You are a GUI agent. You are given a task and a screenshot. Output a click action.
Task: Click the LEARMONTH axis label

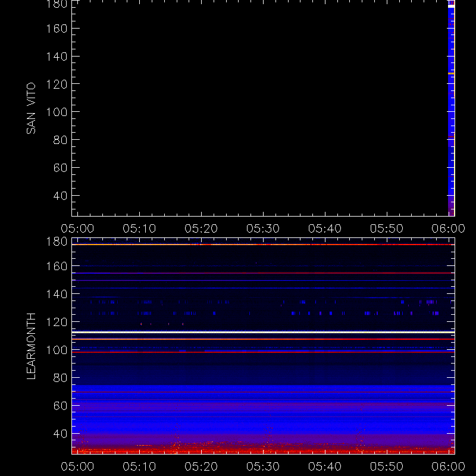(31, 346)
